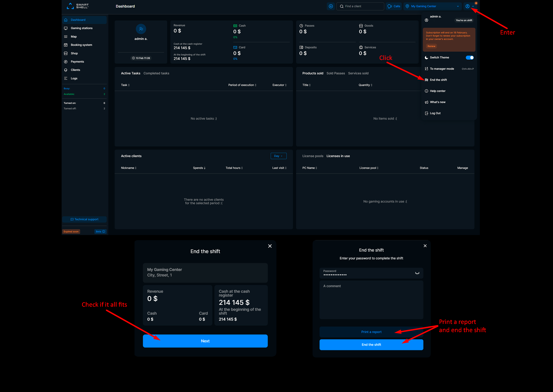This screenshot has height=392, width=553.
Task: Click the 13 Feb 11:26 shift time badge
Action: coord(141,58)
